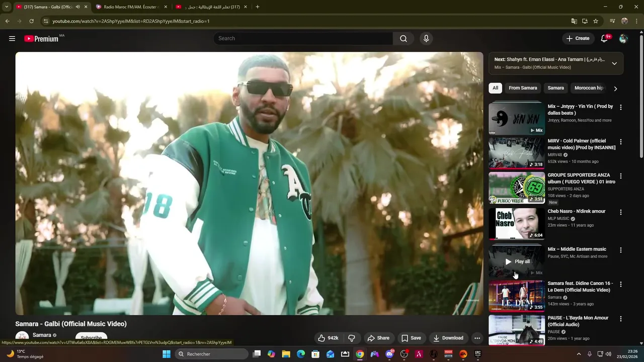This screenshot has height=362, width=644.
Task: Open Microsoft Edge from taskbar
Action: [301, 354]
